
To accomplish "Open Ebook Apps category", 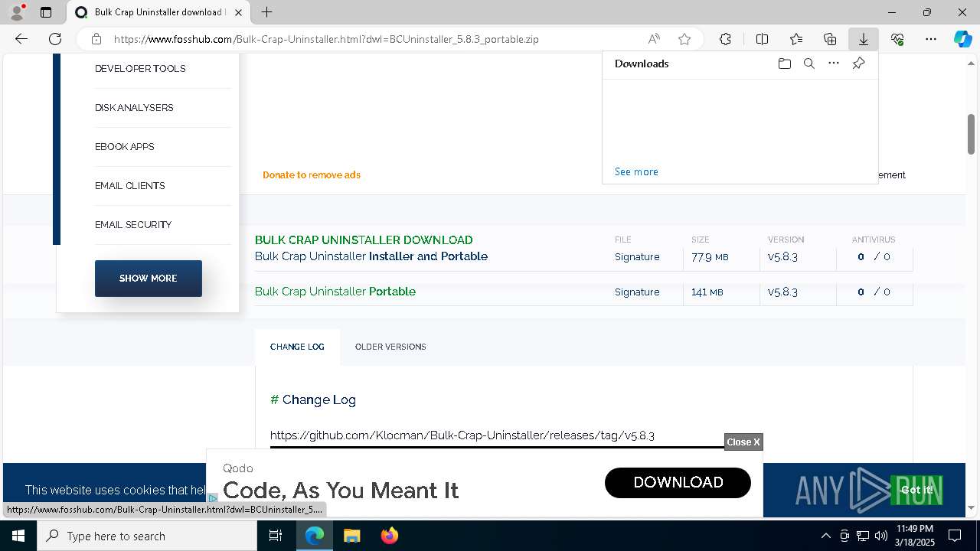I will [125, 147].
